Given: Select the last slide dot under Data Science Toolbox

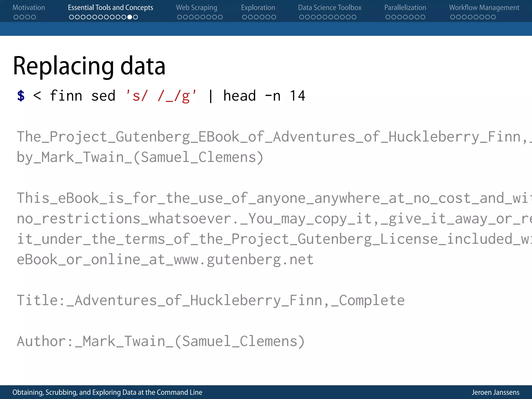Looking at the screenshot, I should coord(354,17).
